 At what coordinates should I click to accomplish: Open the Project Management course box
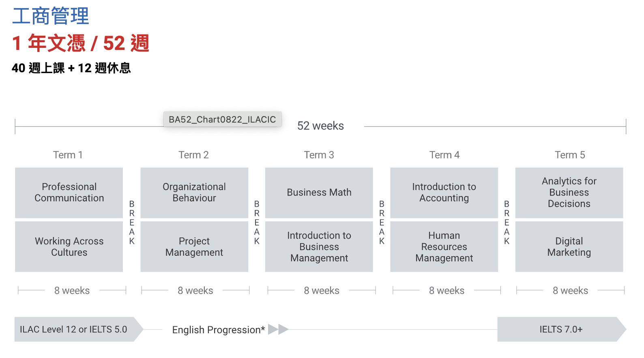(194, 246)
